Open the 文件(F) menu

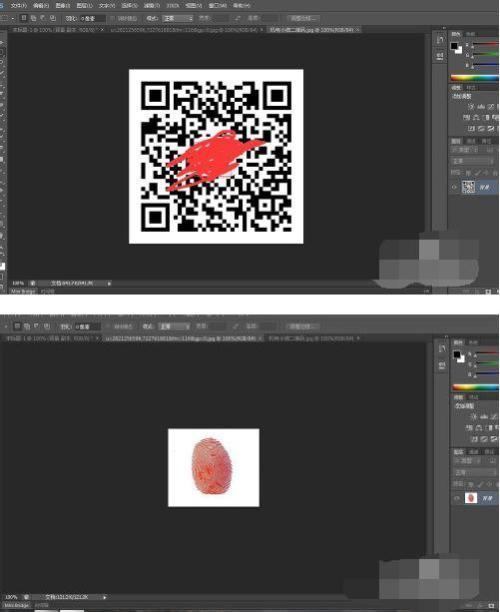[18, 5]
